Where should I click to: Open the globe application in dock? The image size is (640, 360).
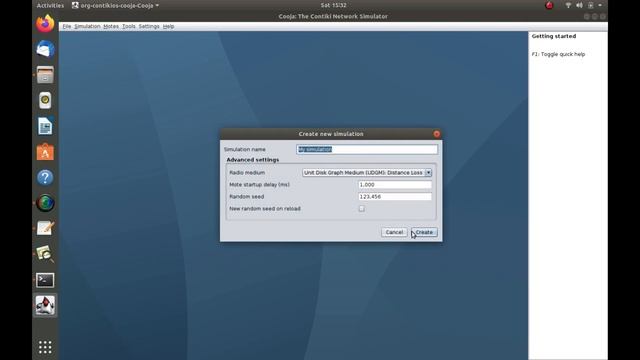[45, 203]
